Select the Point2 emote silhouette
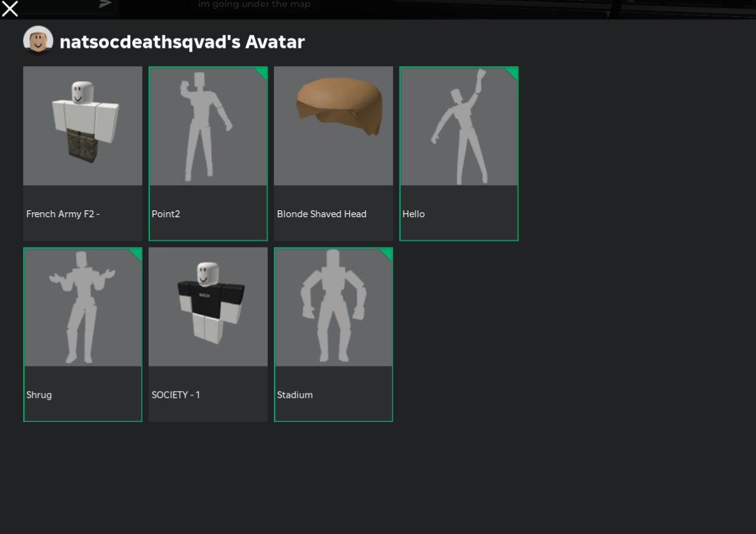This screenshot has width=756, height=534. click(208, 126)
